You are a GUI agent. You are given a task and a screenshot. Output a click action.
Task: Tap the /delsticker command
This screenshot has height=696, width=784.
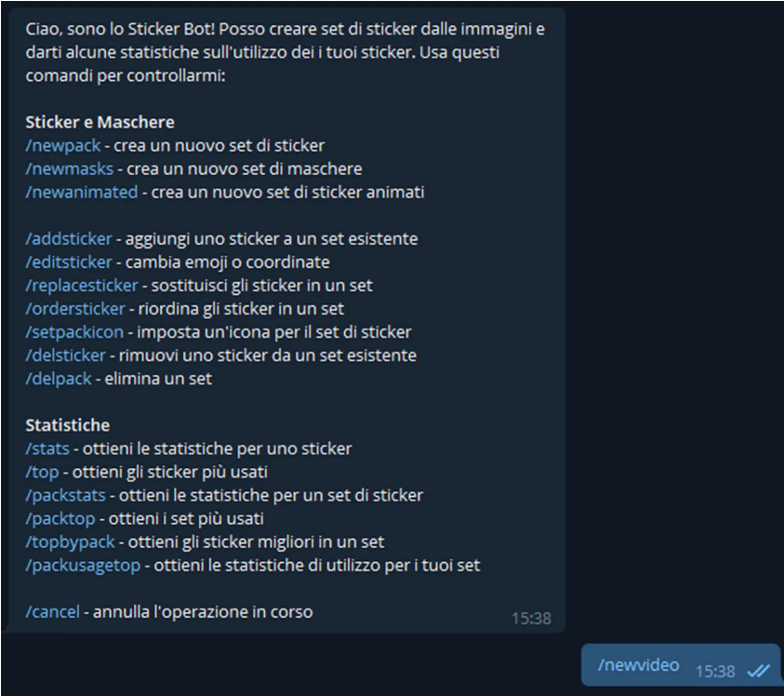click(x=65, y=355)
